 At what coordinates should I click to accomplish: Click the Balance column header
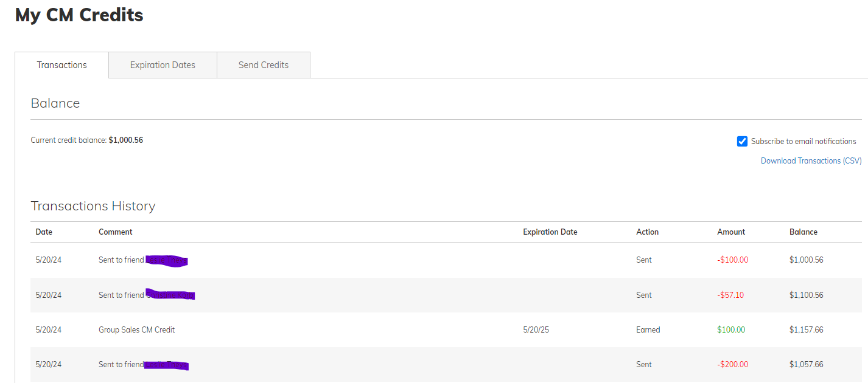coord(803,232)
